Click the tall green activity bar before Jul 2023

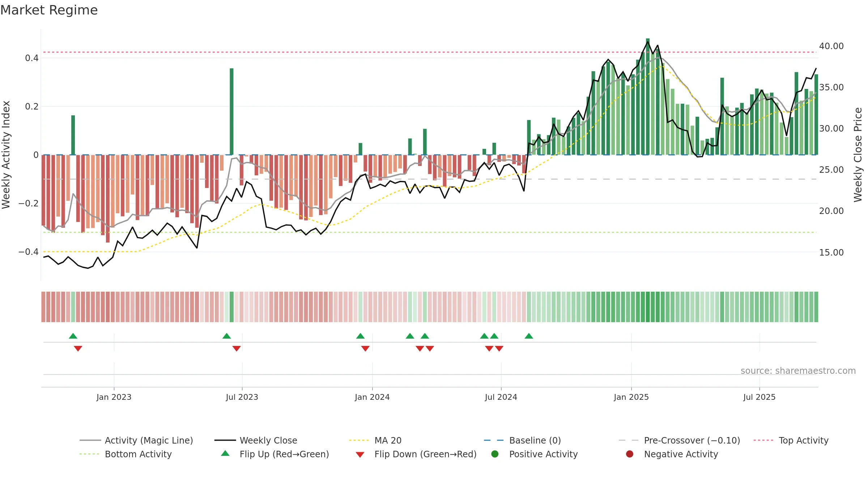pyautogui.click(x=231, y=111)
